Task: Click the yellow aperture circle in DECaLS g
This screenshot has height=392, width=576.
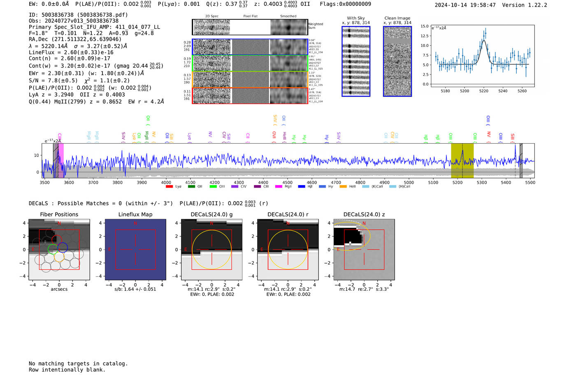Action: tap(211, 250)
